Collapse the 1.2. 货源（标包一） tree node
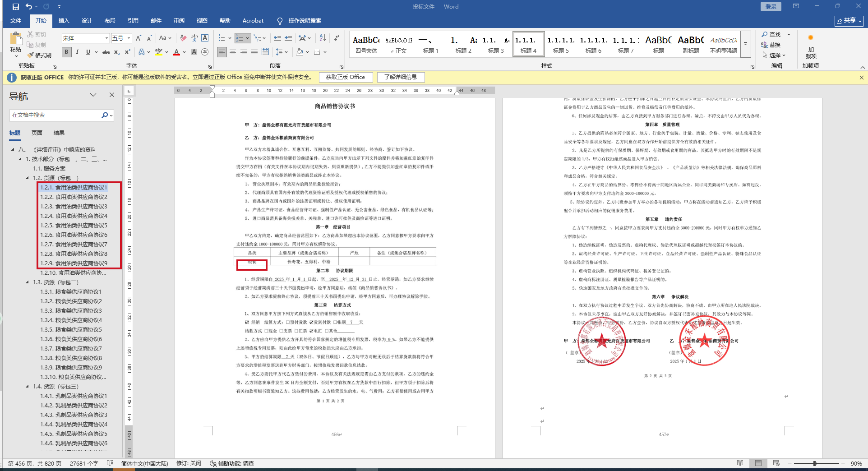Image resolution: width=868 pixels, height=471 pixels. pyautogui.click(x=27, y=178)
